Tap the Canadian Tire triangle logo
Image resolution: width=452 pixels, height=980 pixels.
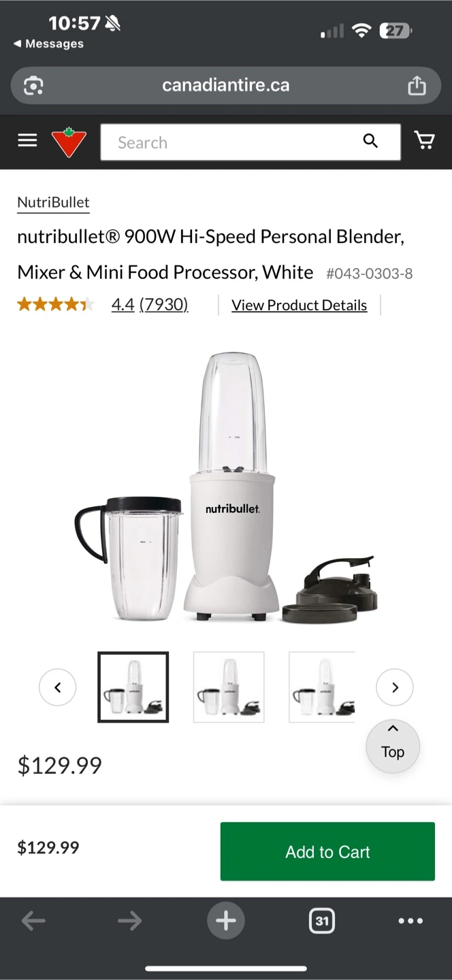point(69,142)
